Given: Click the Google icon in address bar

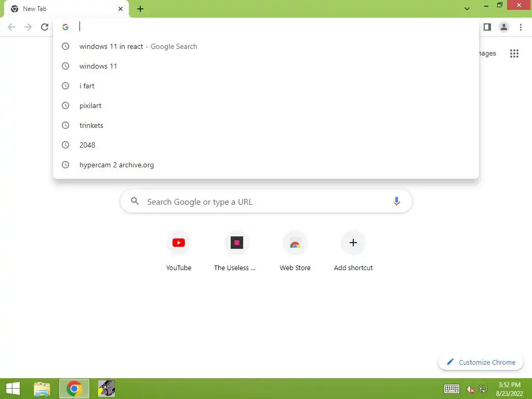Looking at the screenshot, I should pos(65,27).
